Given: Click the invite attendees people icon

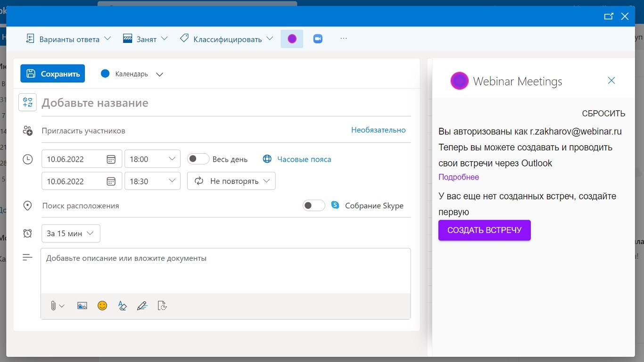Looking at the screenshot, I should (28, 131).
